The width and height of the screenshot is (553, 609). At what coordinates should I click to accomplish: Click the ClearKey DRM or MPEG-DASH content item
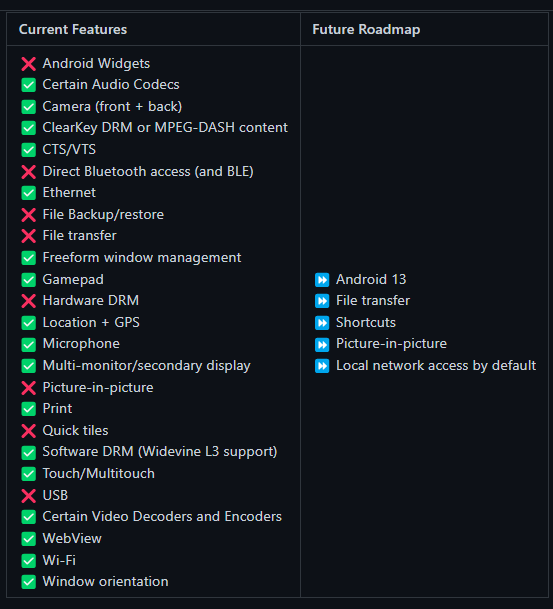tap(165, 128)
